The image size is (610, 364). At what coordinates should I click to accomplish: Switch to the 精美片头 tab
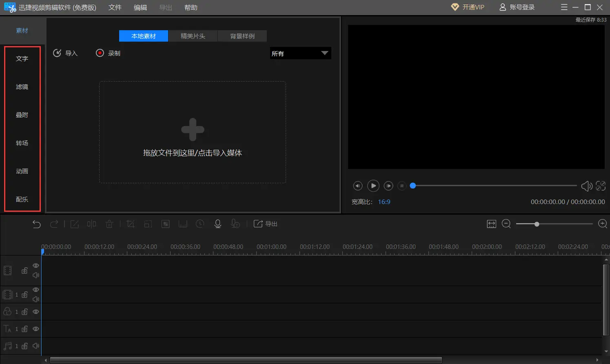coord(193,36)
